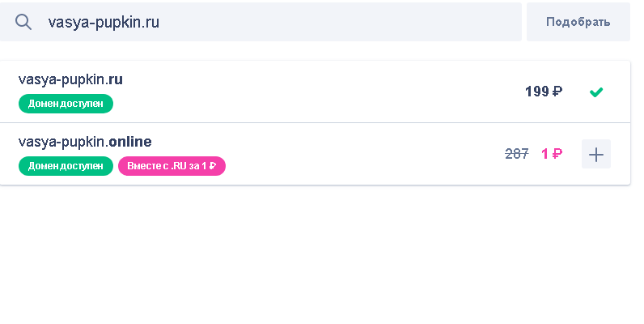Click the bold .ru extension in results
Screen dimensions: 644x324
pyautogui.click(x=114, y=79)
